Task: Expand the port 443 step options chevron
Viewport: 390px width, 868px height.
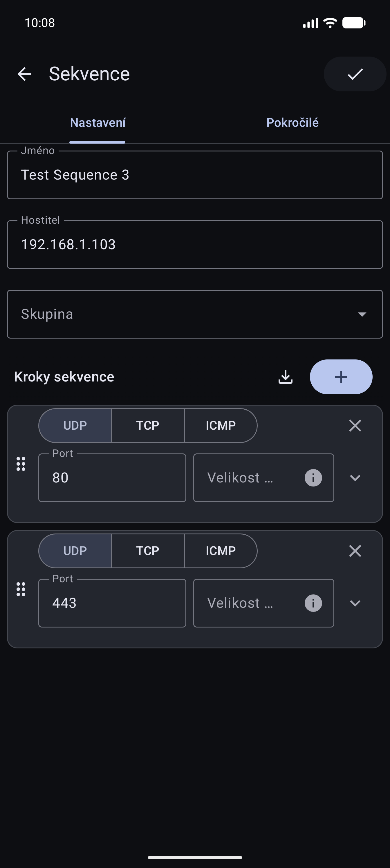Action: (355, 603)
